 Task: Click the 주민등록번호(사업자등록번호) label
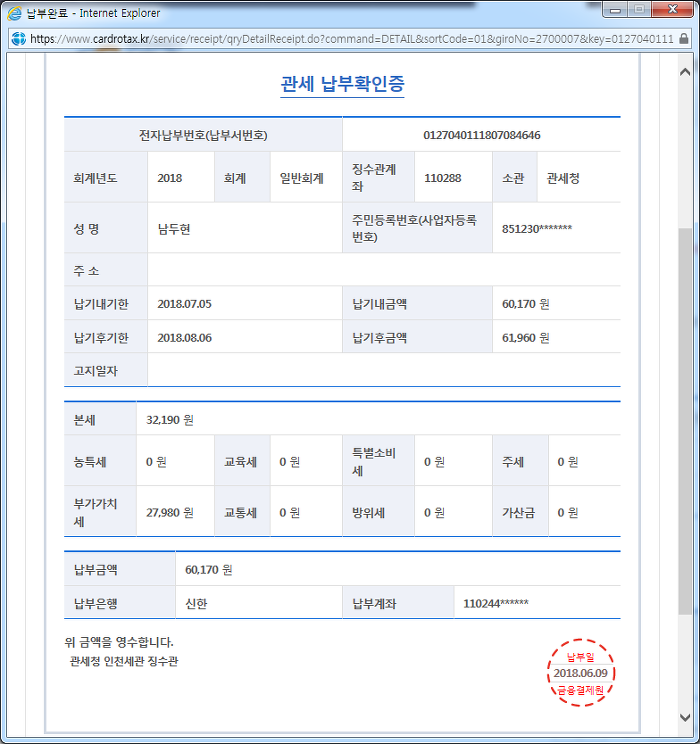coord(414,228)
